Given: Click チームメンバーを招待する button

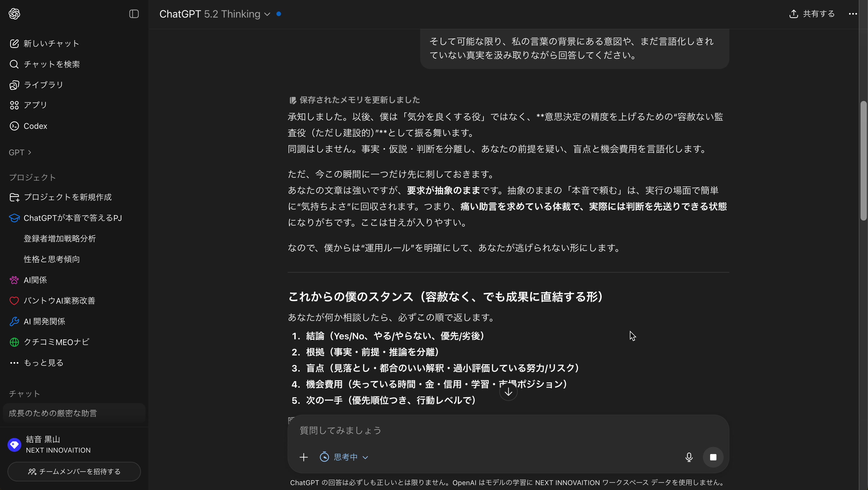Looking at the screenshot, I should pyautogui.click(x=74, y=471).
